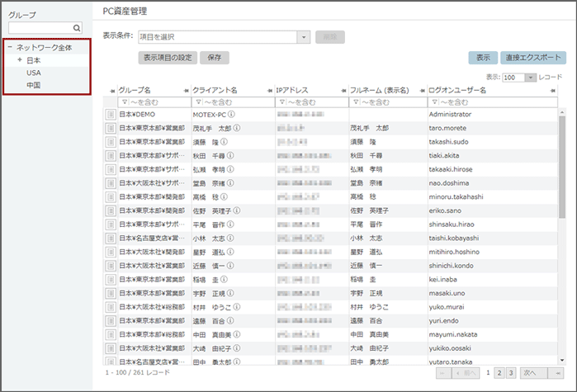The image size is (577, 392).
Task: Click the group search magnifier icon
Action: 77,28
